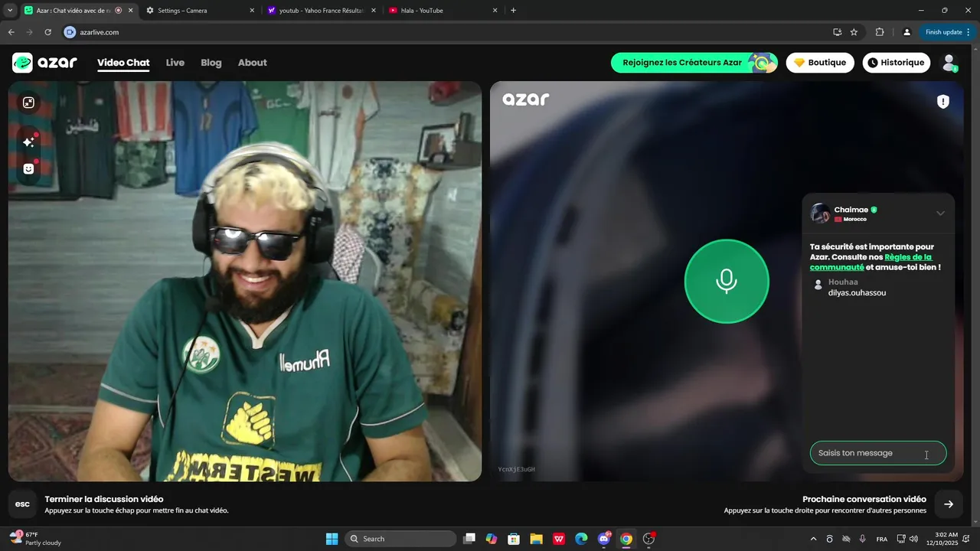Open Microsoft Edge from taskbar
Viewport: 980px width, 551px height.
[x=581, y=539]
